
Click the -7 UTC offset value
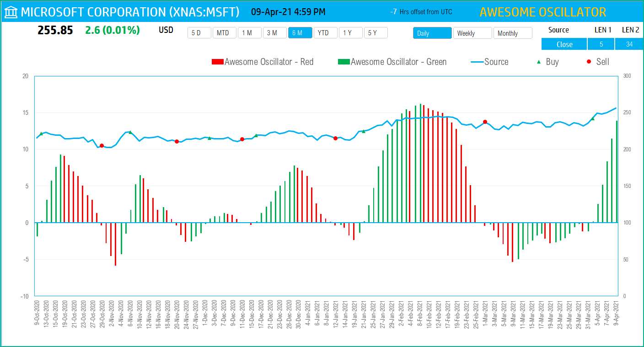[x=393, y=12]
